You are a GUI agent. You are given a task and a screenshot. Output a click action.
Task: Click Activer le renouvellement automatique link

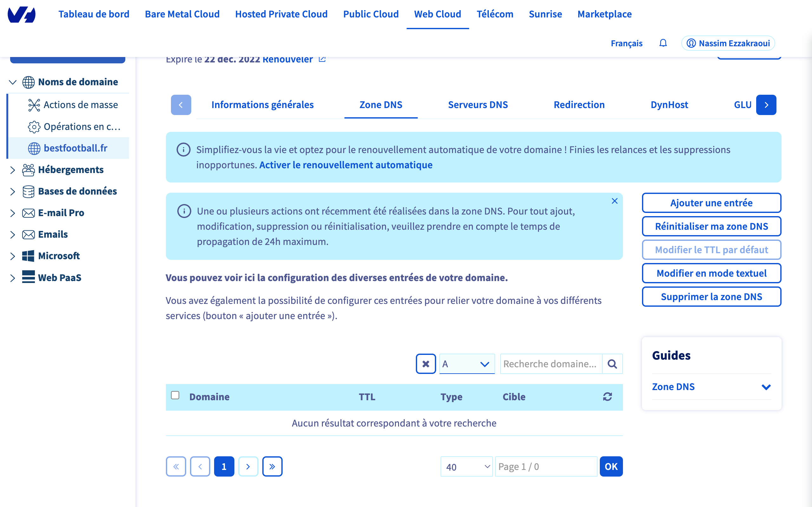[346, 165]
